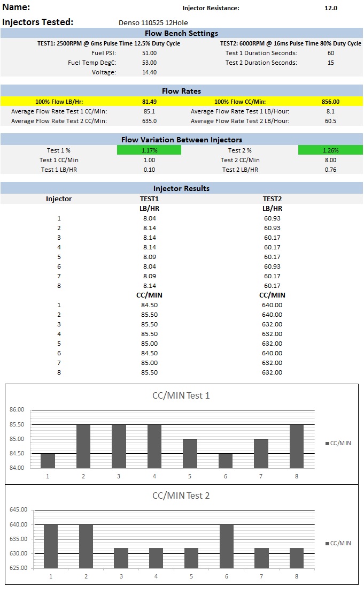Select the "Injector Resistance:" label
364x602 pixels.
[x=211, y=8]
